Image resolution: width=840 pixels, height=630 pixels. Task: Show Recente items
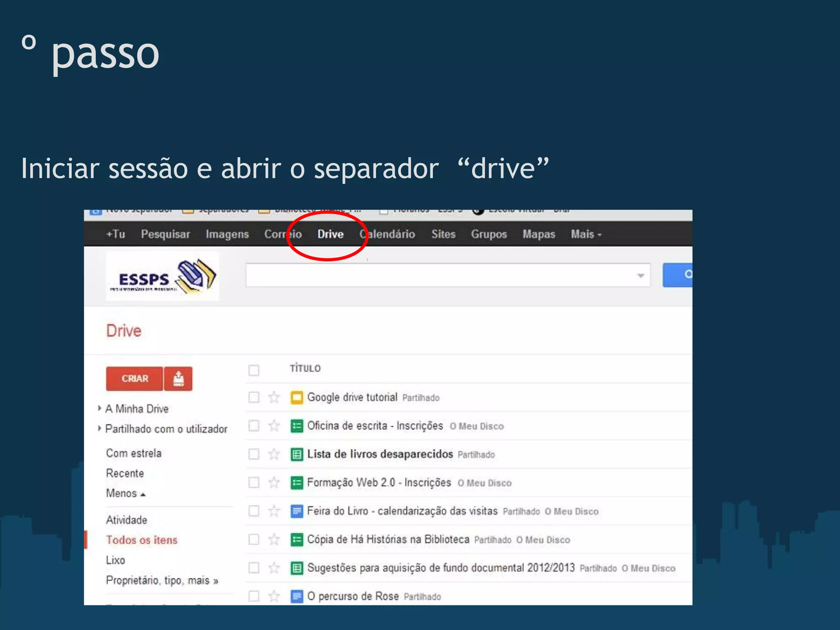[x=125, y=473]
